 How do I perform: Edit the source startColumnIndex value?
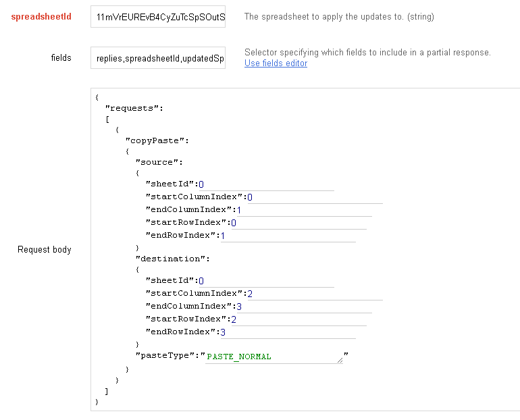tap(315, 197)
